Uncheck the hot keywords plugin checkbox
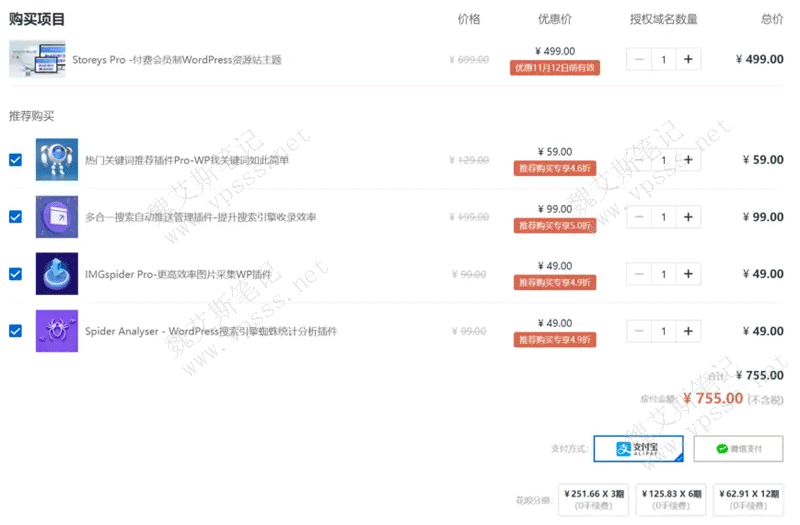The image size is (800, 525). (15, 160)
